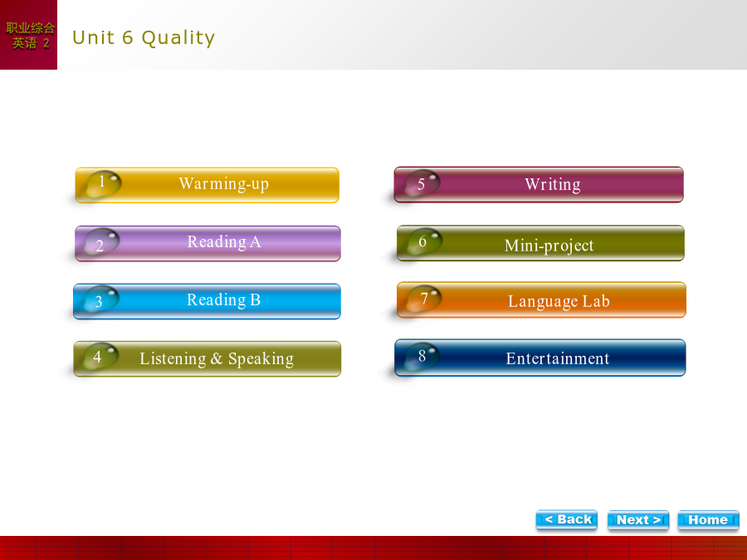Click the < Back navigation button

(566, 519)
